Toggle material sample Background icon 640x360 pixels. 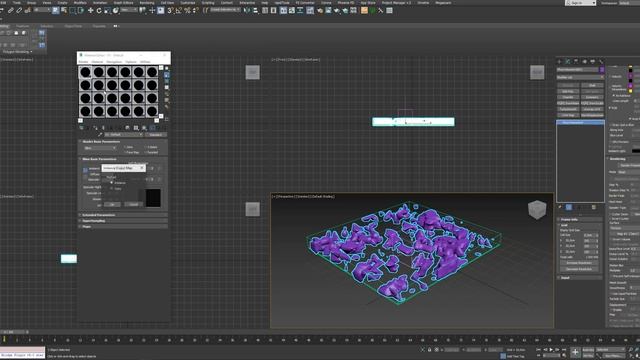pyautogui.click(x=167, y=81)
